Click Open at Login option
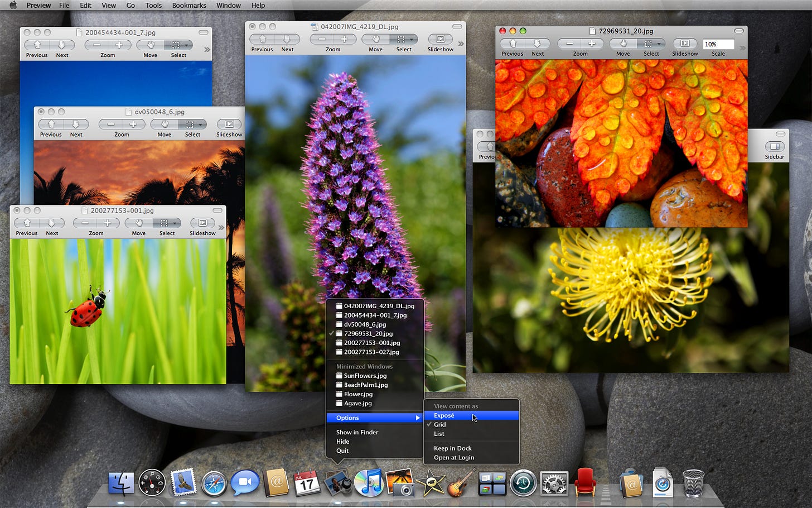Viewport: 812px width, 508px height. click(454, 458)
